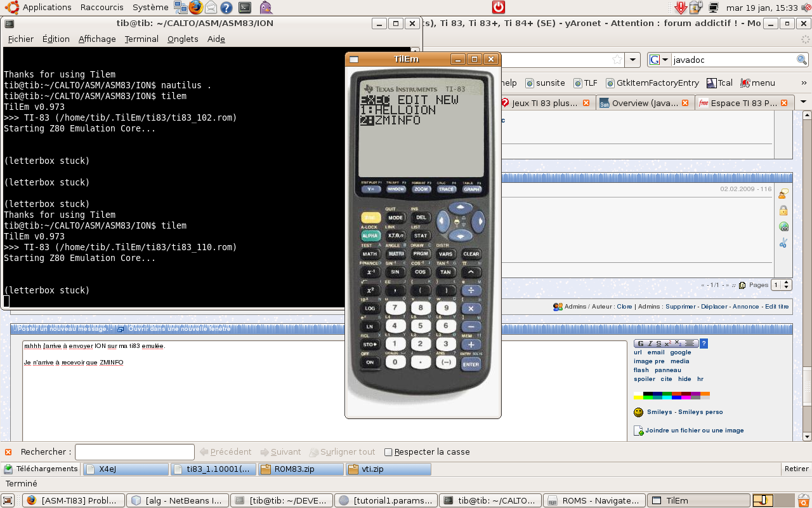This screenshot has width=812, height=508.
Task: Increase the Pages number spinner value
Action: tap(787, 283)
